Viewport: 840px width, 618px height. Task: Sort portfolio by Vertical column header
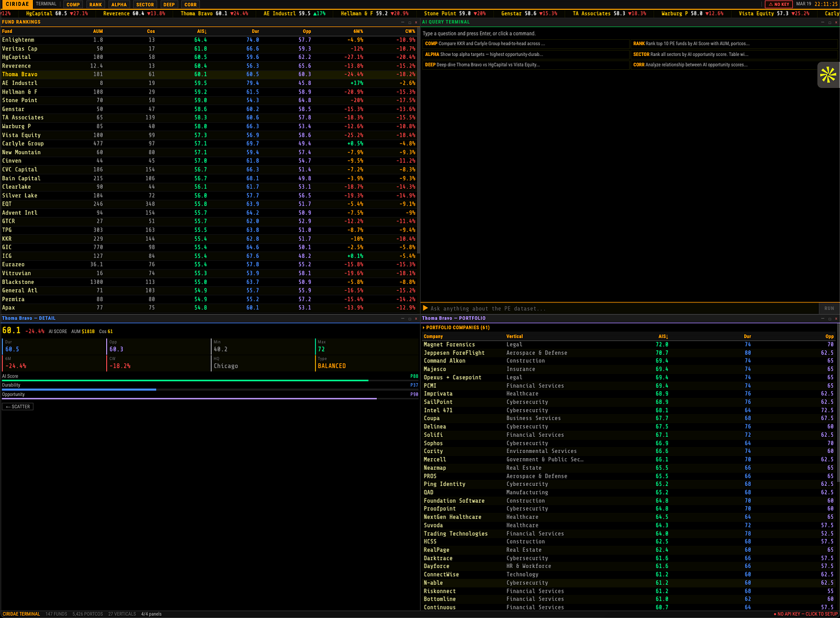(515, 336)
